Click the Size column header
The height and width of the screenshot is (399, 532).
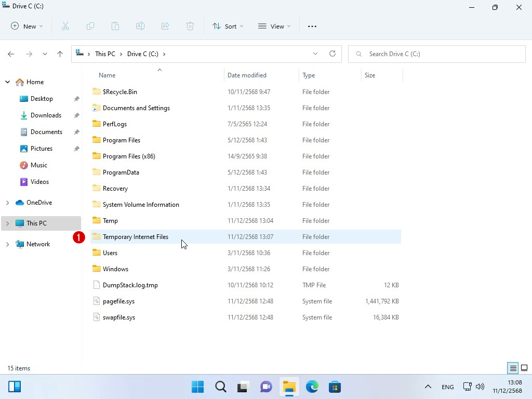[x=370, y=75]
